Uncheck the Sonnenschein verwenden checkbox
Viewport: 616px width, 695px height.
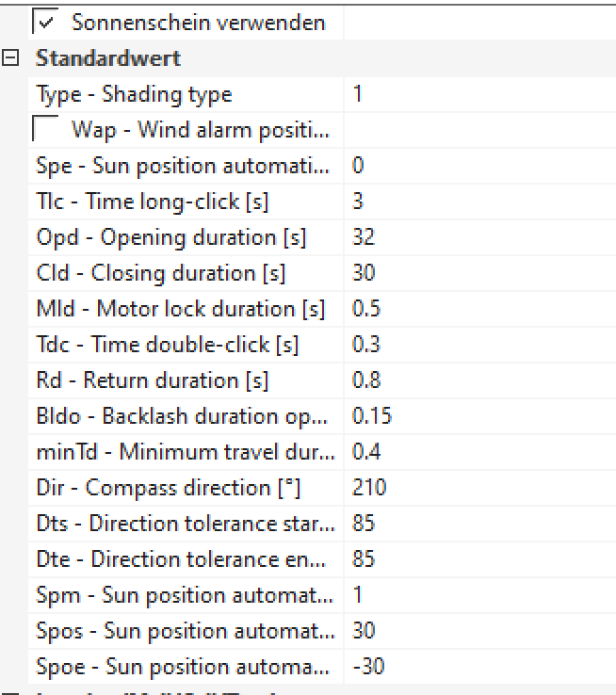[x=44, y=22]
